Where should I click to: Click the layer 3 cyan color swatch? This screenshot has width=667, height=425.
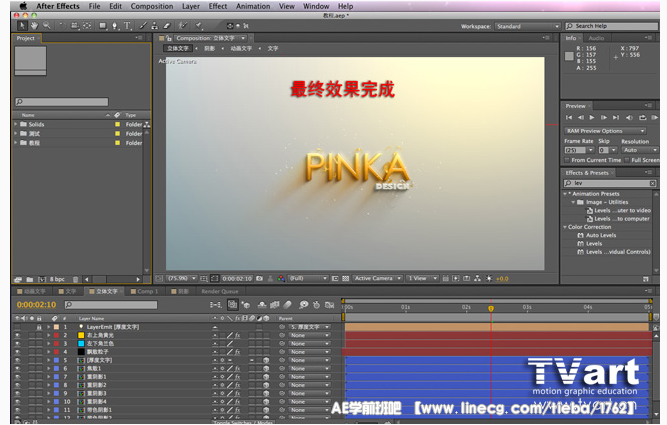81,343
